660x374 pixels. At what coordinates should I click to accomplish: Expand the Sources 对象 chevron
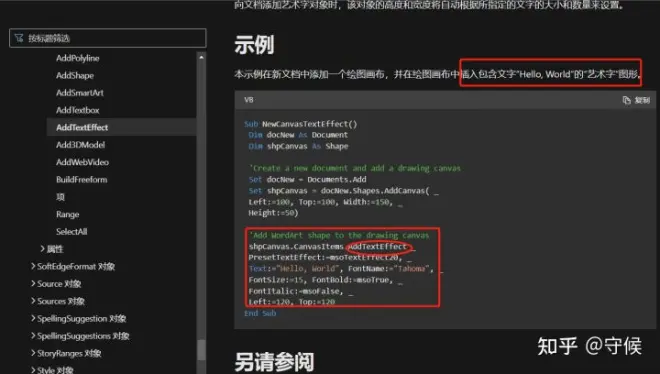[x=33, y=301]
